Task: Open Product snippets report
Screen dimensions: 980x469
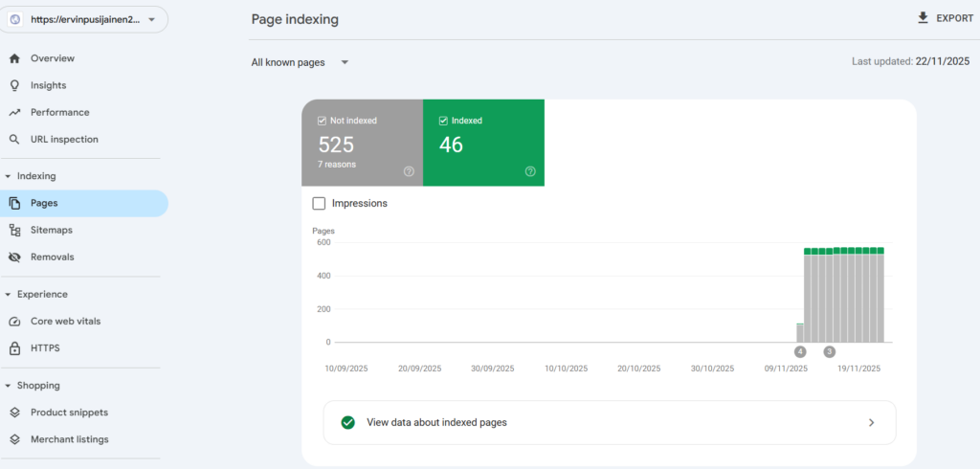Action: (69, 413)
